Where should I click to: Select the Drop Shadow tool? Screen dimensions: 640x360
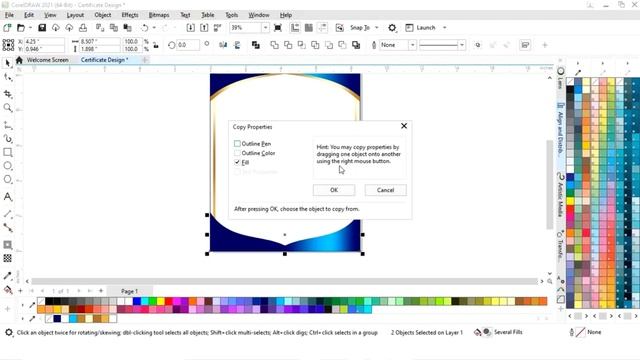pyautogui.click(x=7, y=245)
